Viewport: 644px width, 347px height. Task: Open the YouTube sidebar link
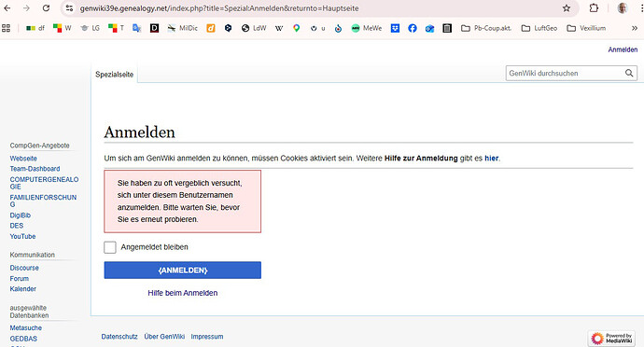[22, 237]
